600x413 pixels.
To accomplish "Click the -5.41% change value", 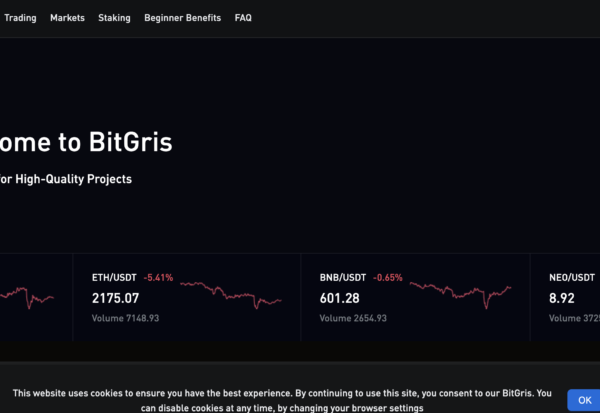I will [x=158, y=278].
